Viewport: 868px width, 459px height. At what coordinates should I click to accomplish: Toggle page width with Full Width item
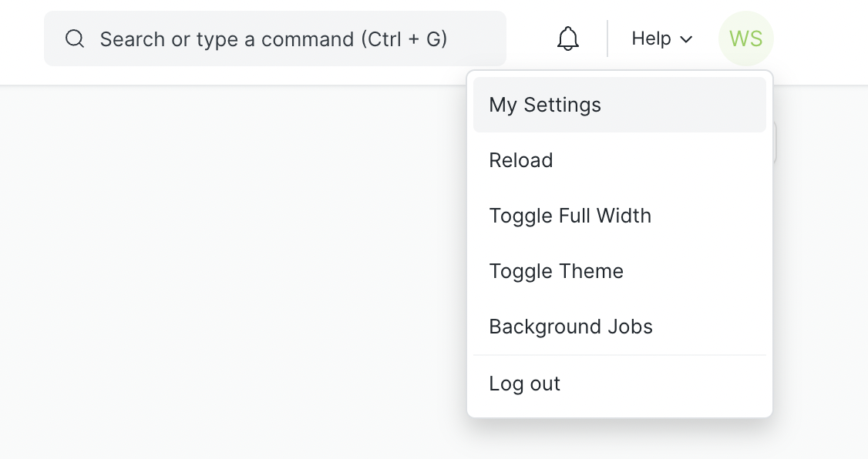pyautogui.click(x=620, y=216)
